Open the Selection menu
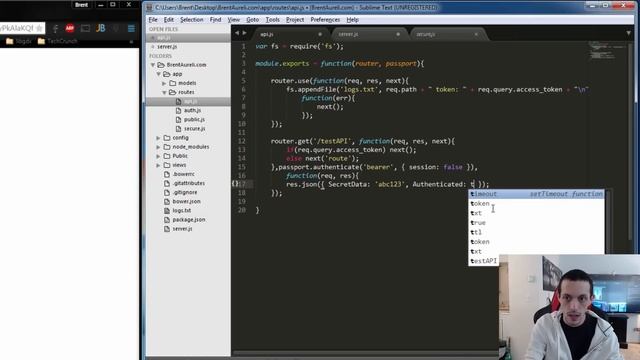The height and width of the screenshot is (360, 640). coord(191,20)
